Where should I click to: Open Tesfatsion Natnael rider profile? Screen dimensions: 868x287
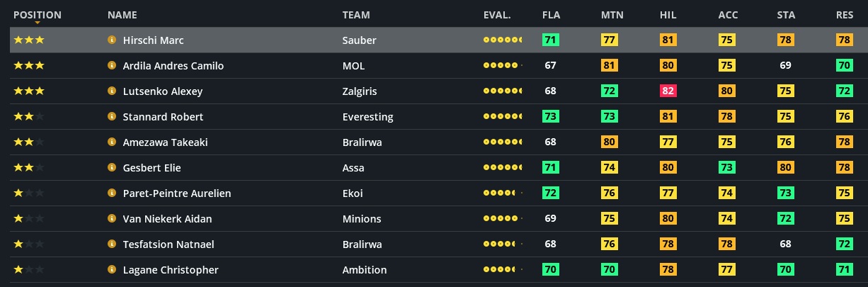tap(169, 244)
